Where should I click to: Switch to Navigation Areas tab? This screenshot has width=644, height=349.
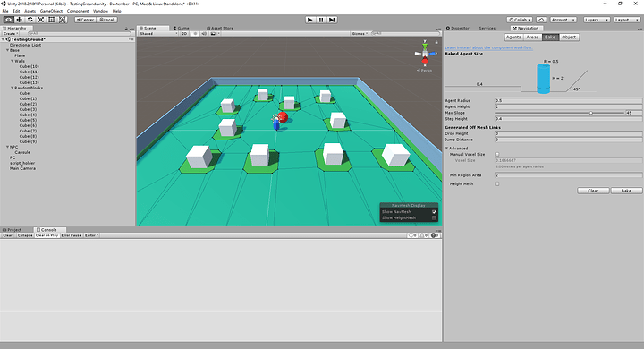(x=532, y=38)
